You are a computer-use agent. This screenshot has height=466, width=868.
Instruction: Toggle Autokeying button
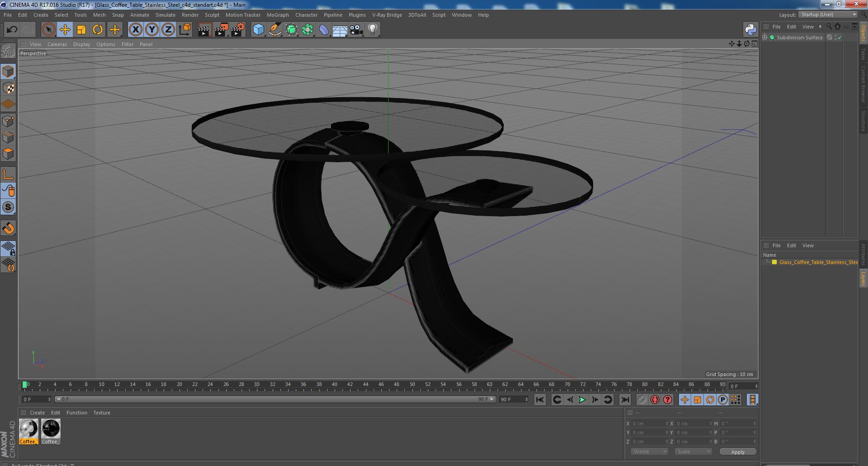[x=655, y=400]
